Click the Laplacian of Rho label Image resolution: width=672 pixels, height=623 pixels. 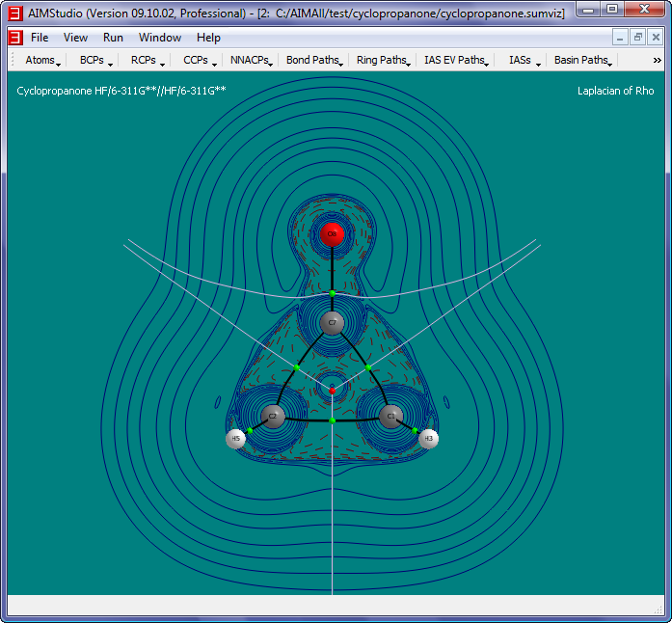[615, 91]
